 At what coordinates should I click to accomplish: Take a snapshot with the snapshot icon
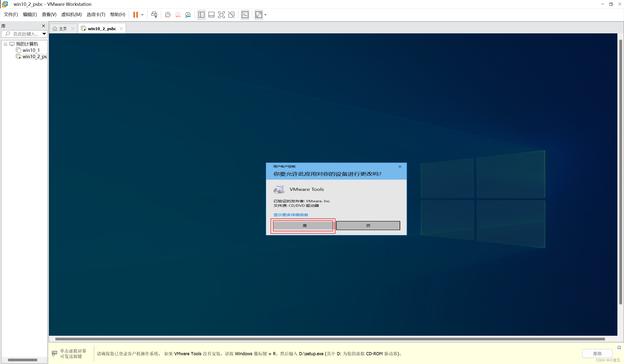tap(167, 15)
